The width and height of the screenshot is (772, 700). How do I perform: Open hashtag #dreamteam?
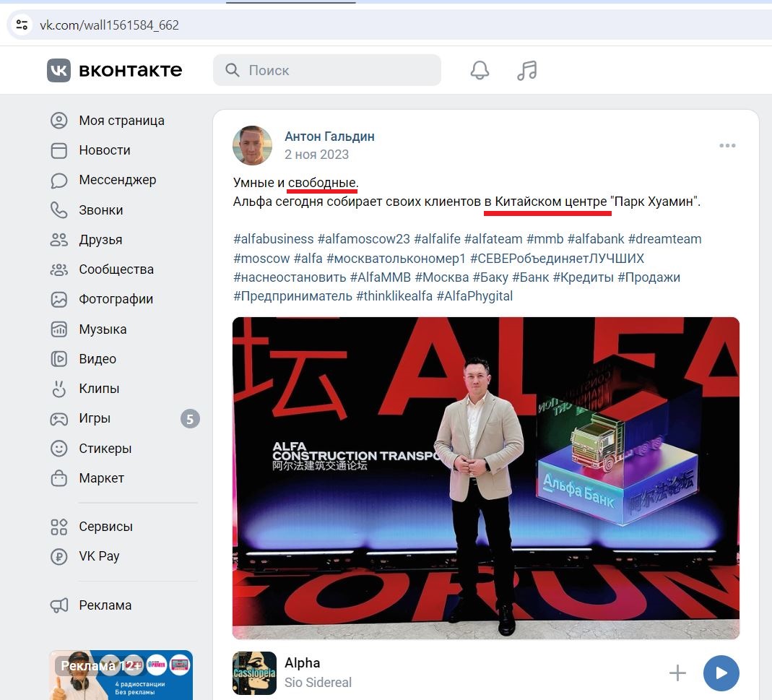(x=664, y=239)
